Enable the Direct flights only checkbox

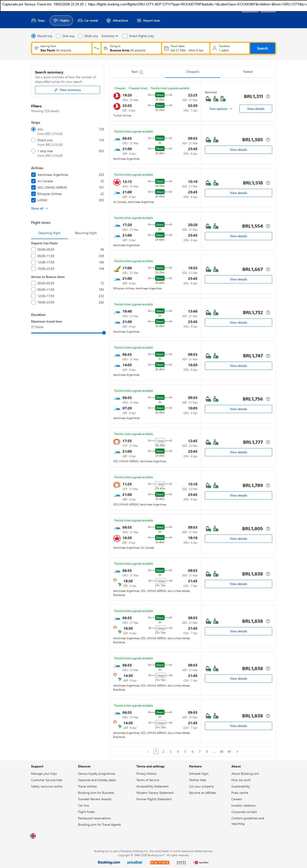pyautogui.click(x=125, y=36)
